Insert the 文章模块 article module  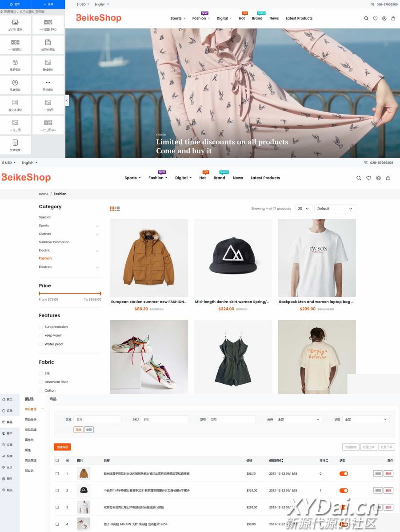(x=15, y=145)
